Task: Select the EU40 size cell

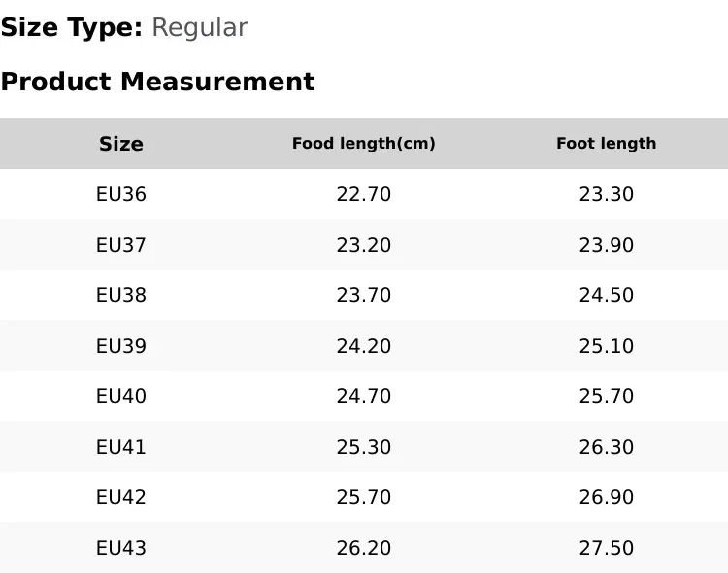Action: (x=121, y=396)
